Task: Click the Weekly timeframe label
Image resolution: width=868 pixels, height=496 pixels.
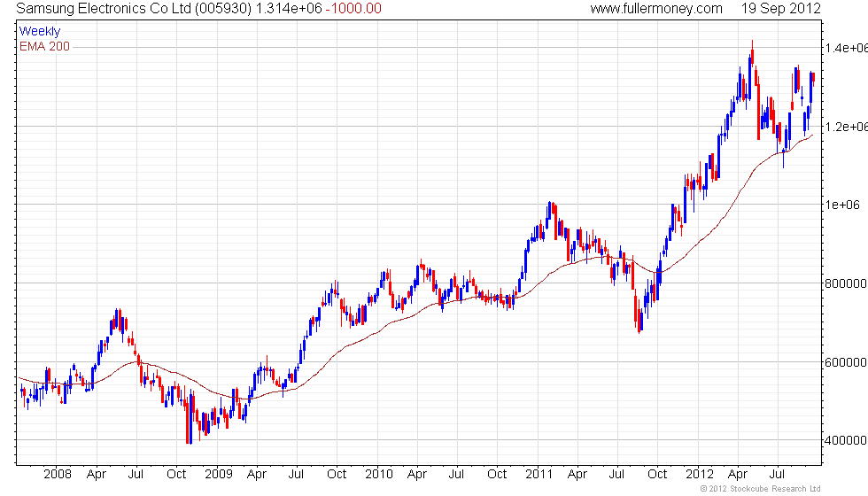Action: 39,32
